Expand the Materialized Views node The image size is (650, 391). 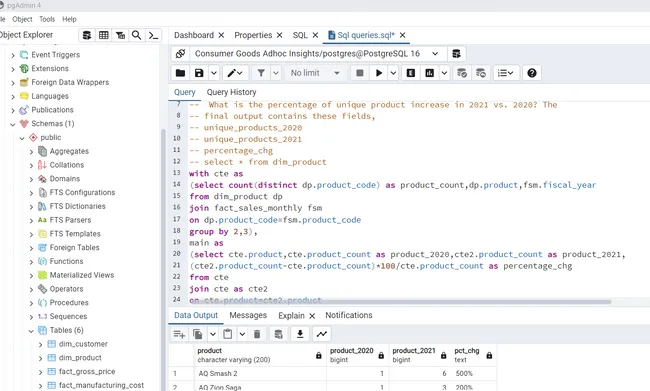click(x=31, y=276)
